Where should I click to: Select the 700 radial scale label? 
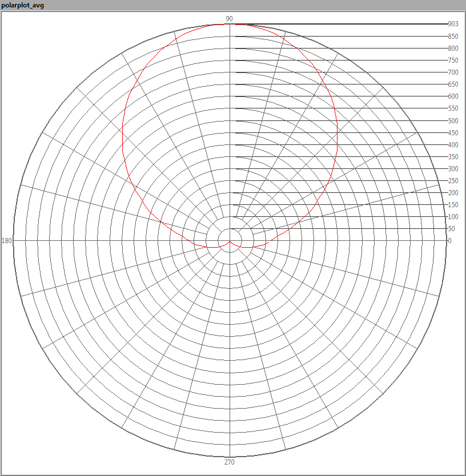point(453,72)
